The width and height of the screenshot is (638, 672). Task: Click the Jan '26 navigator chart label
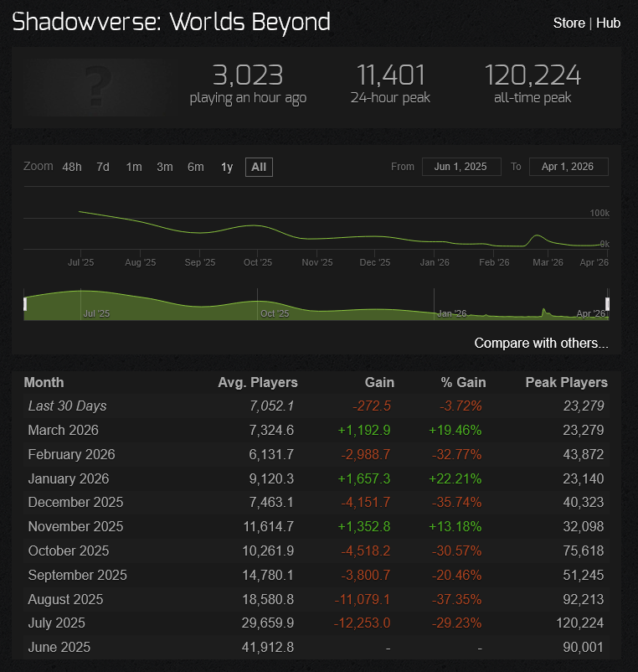(452, 313)
